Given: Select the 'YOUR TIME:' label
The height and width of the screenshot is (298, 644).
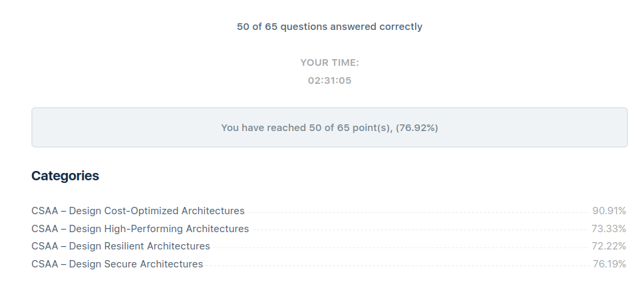Looking at the screenshot, I should tap(329, 63).
